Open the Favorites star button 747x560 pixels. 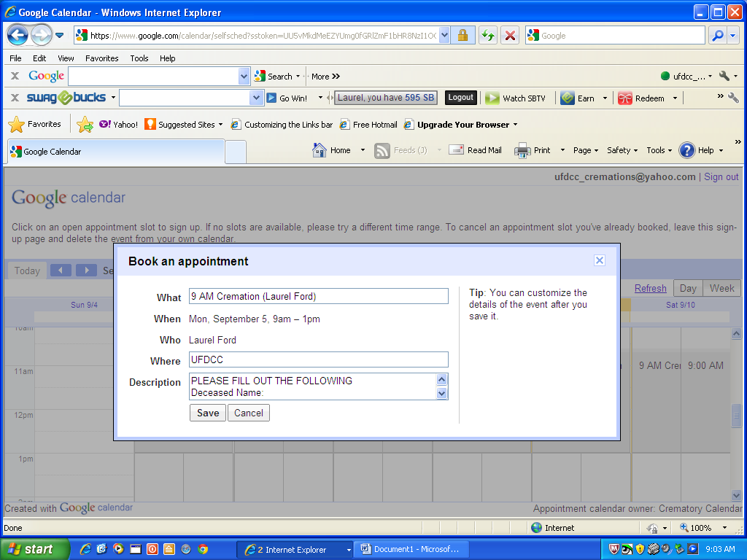(x=35, y=124)
